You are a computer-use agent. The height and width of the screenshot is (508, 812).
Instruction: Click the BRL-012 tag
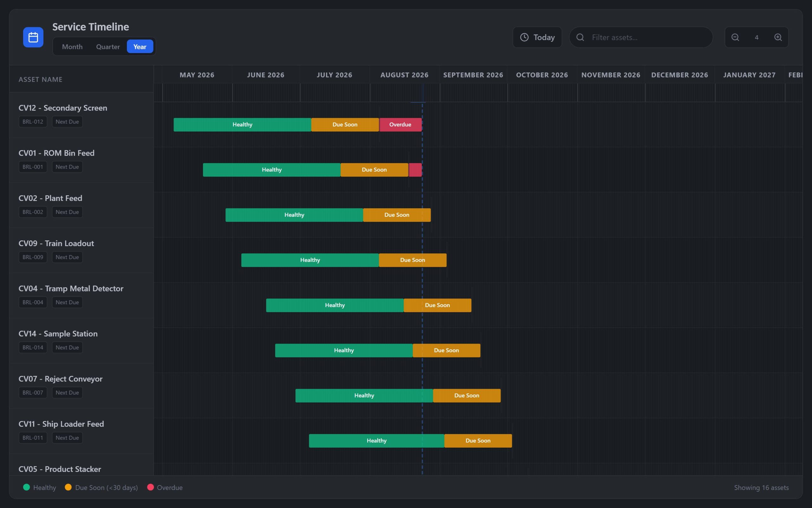(33, 122)
